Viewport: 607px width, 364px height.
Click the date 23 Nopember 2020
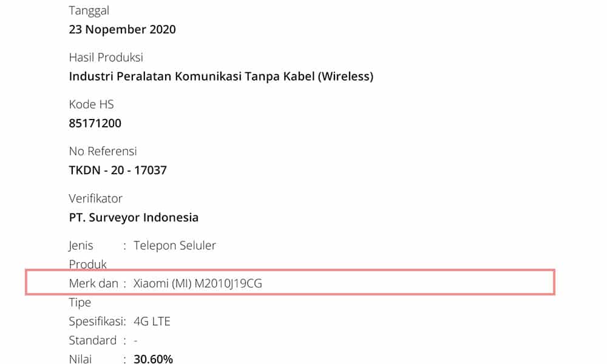[x=123, y=29]
